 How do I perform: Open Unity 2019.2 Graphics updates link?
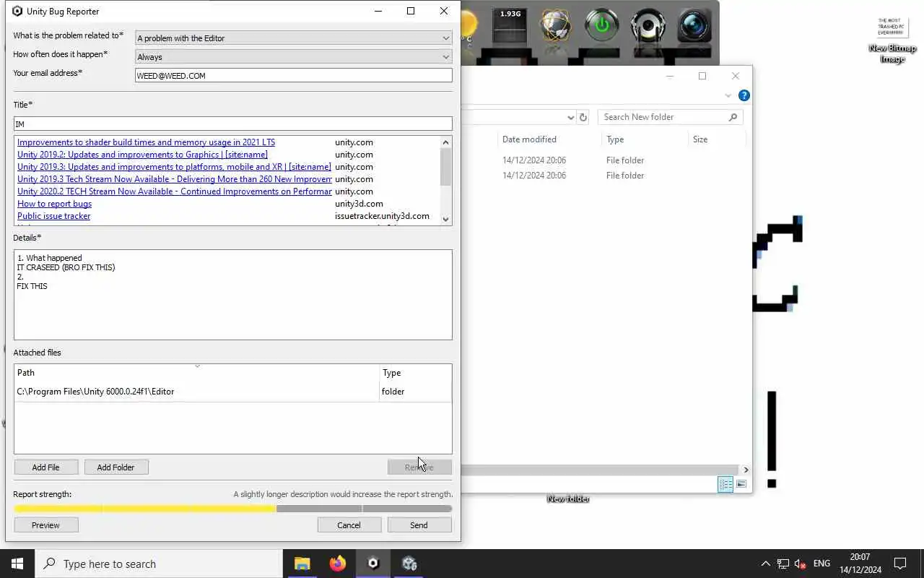pyautogui.click(x=142, y=155)
